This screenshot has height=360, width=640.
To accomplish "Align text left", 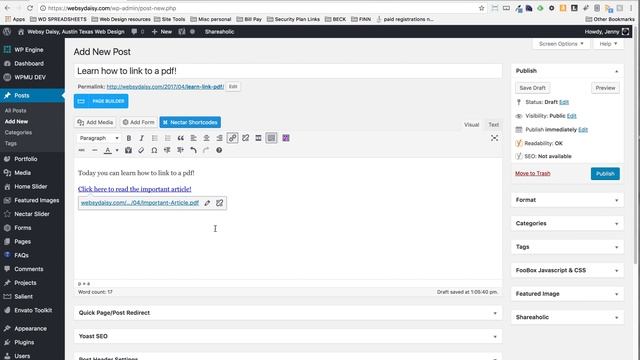I will pyautogui.click(x=193, y=138).
